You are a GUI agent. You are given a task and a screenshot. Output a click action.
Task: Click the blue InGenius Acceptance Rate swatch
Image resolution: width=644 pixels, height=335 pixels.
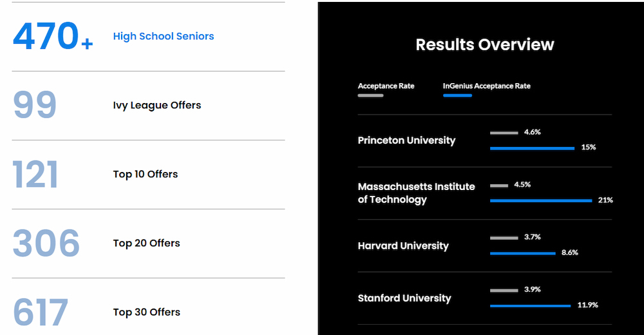tap(457, 95)
